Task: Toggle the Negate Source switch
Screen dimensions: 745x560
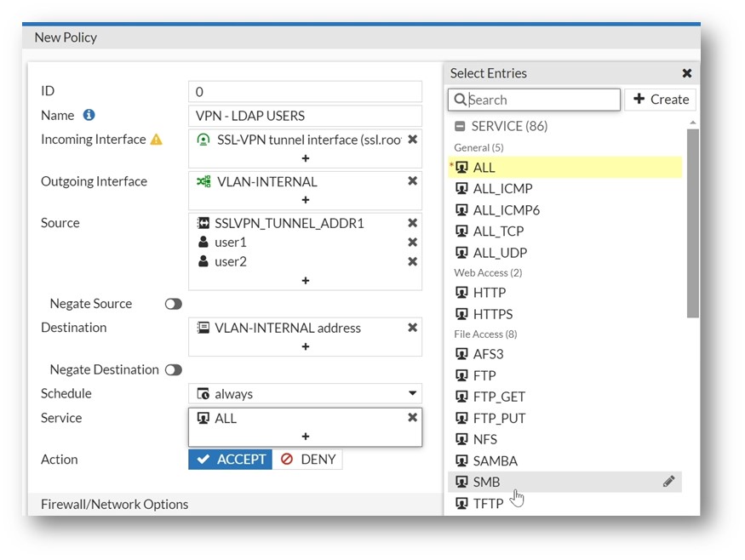Action: click(174, 304)
